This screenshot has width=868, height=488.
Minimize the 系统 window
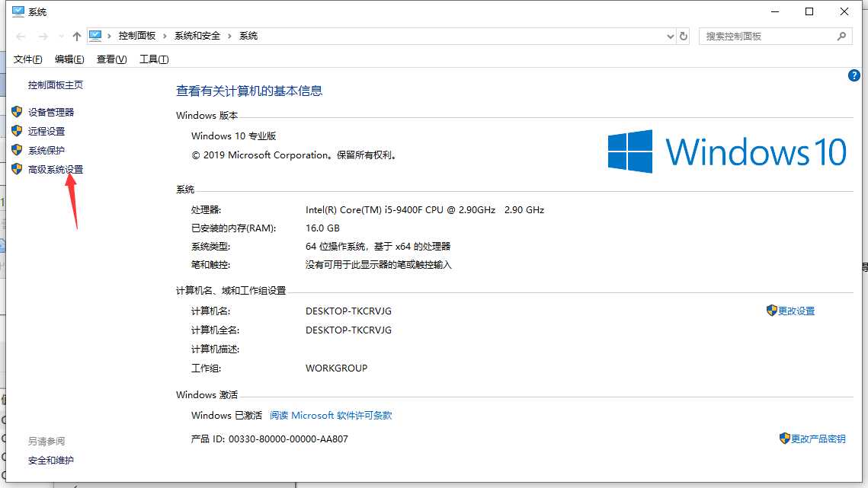click(x=775, y=11)
